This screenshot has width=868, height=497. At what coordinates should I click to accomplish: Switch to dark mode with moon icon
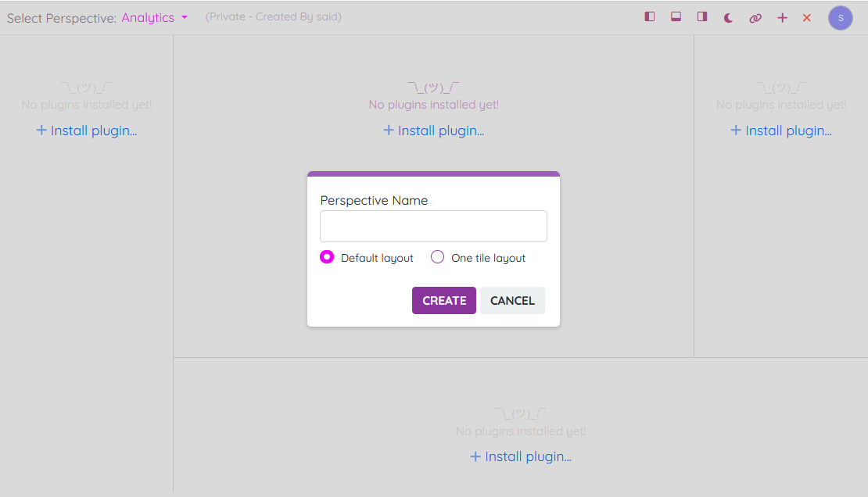(728, 18)
